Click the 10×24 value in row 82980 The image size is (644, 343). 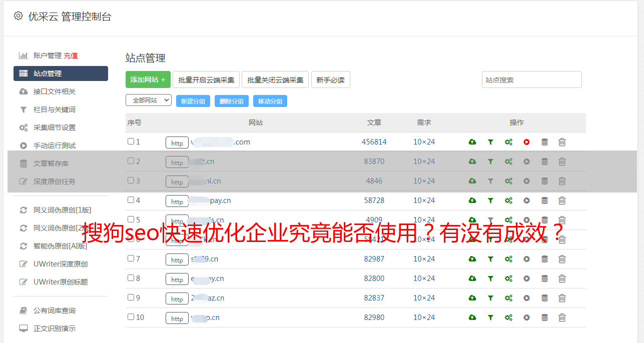point(424,317)
